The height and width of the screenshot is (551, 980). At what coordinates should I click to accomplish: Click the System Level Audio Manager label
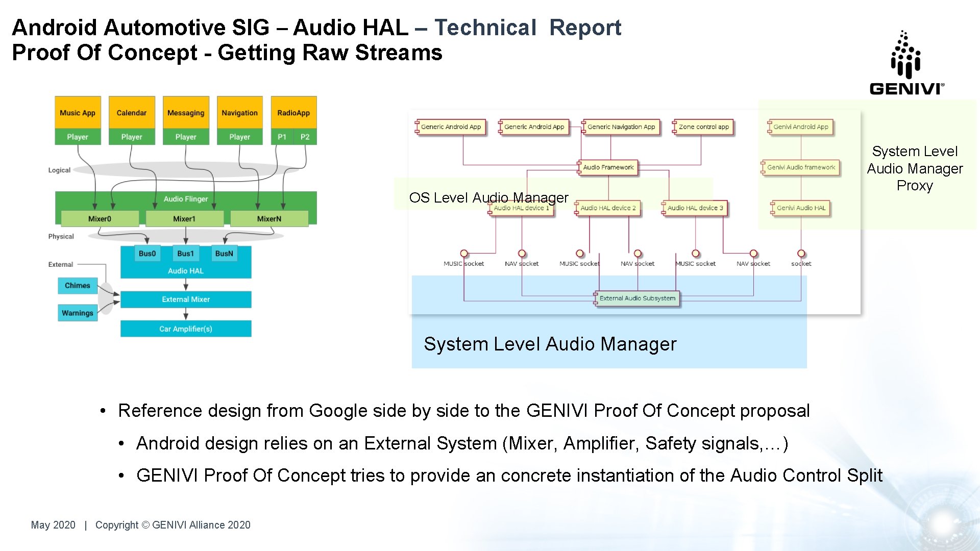click(x=550, y=344)
